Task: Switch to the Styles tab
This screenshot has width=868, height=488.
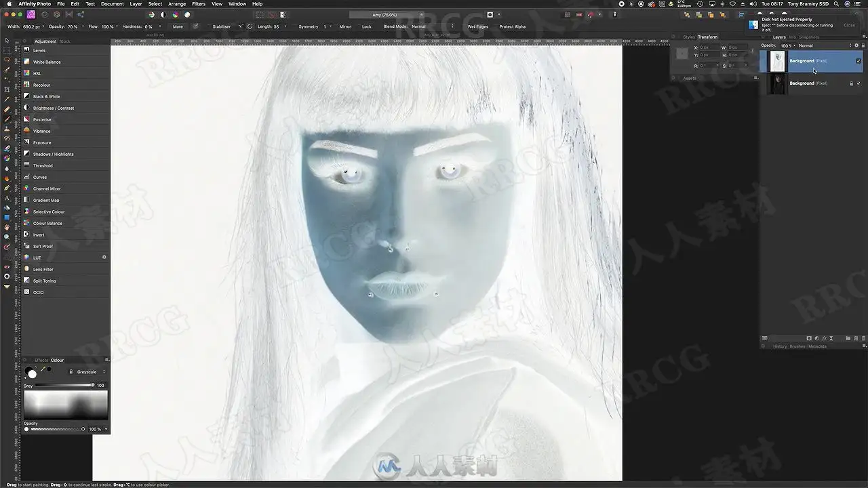Action: pos(689,37)
